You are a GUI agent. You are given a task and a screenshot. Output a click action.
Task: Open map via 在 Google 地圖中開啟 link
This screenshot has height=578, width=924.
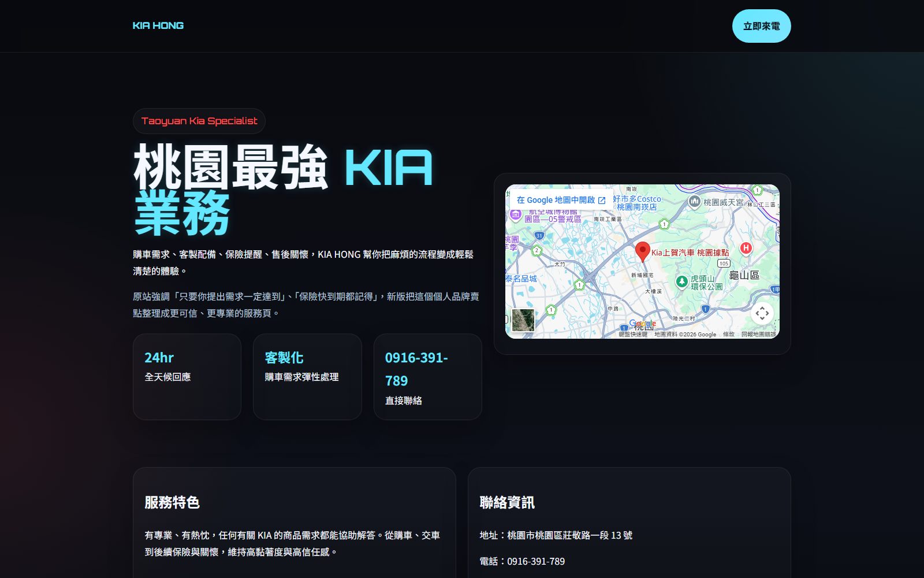561,200
